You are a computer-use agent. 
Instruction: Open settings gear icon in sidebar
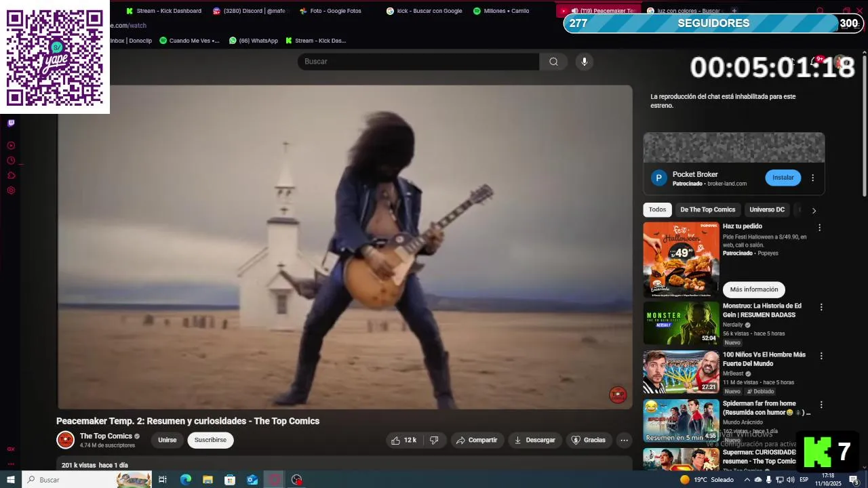tap(11, 190)
